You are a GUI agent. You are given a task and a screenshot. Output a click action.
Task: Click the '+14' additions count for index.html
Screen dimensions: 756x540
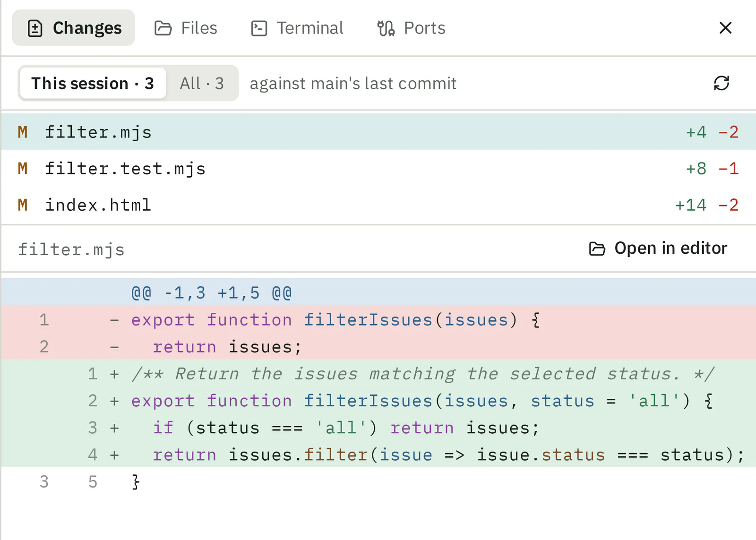click(x=690, y=205)
